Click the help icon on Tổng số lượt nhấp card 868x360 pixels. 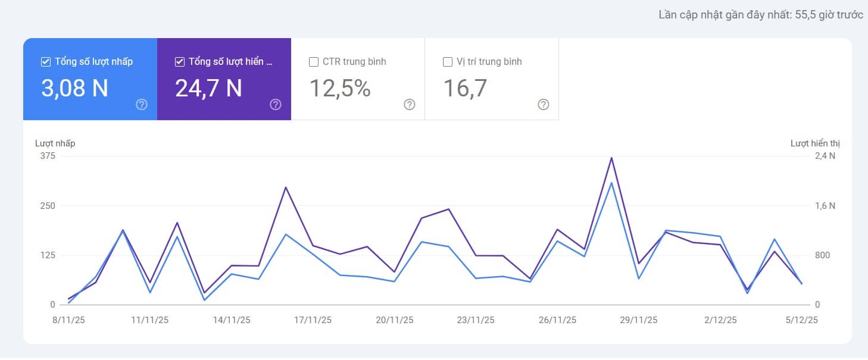point(141,105)
